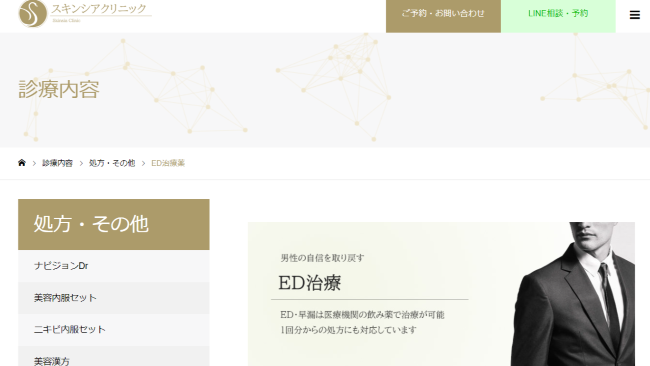650x366 pixels.
Task: Click ED治療薬 breadcrumb item
Action: [168, 163]
